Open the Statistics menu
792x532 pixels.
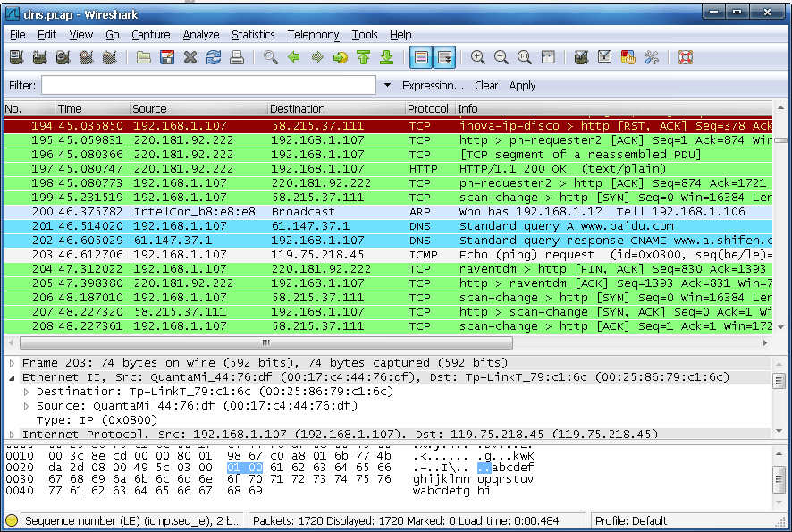pos(253,35)
